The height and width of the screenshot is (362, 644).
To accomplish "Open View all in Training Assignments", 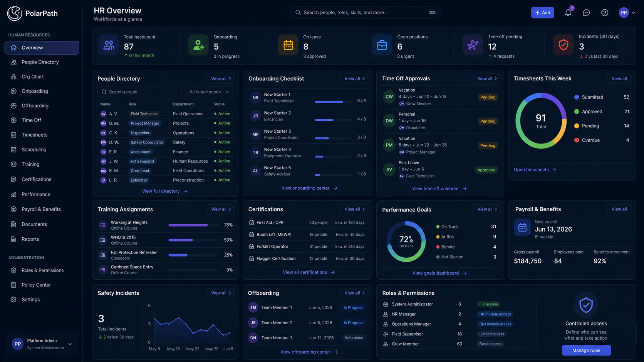I will (221, 209).
